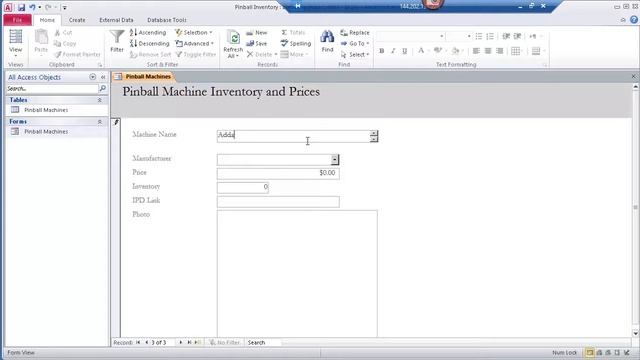Toggle Bold formatting
This screenshot has width=640, height=360.
(x=382, y=51)
